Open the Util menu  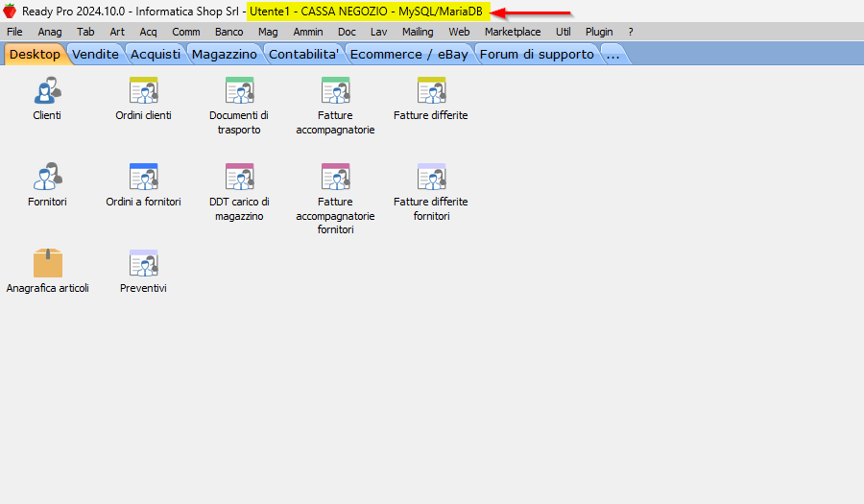[x=564, y=32]
